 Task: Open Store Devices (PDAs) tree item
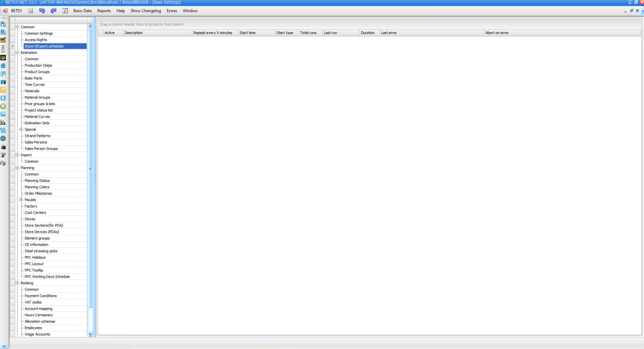tap(42, 232)
